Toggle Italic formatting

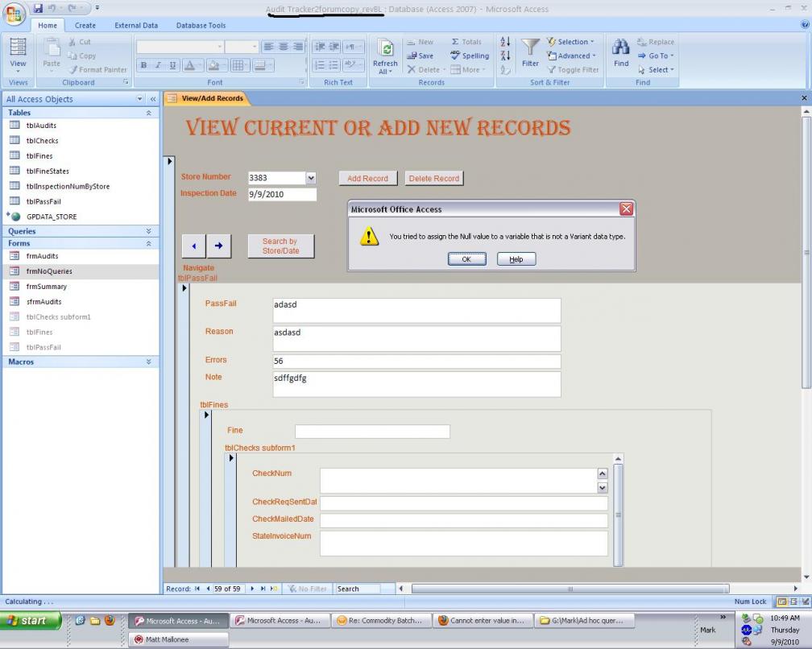158,65
